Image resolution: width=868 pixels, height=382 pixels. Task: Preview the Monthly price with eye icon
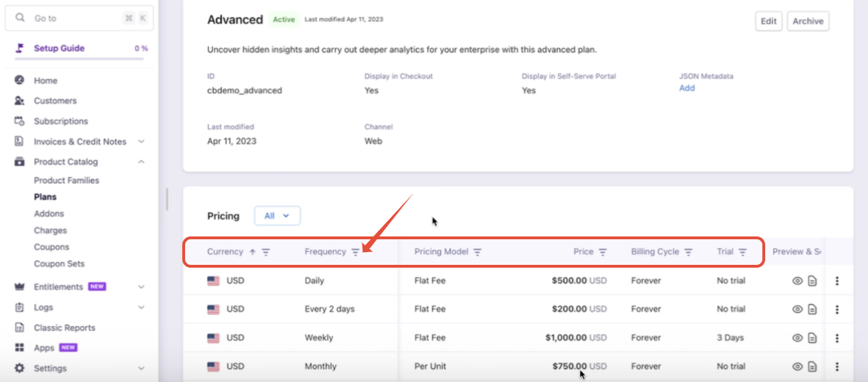[797, 366]
